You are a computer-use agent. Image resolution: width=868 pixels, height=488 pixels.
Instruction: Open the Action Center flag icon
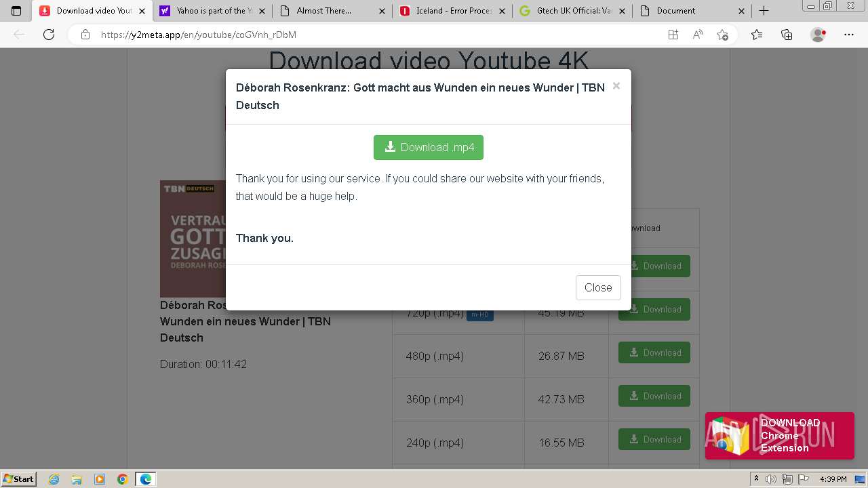coord(803,479)
